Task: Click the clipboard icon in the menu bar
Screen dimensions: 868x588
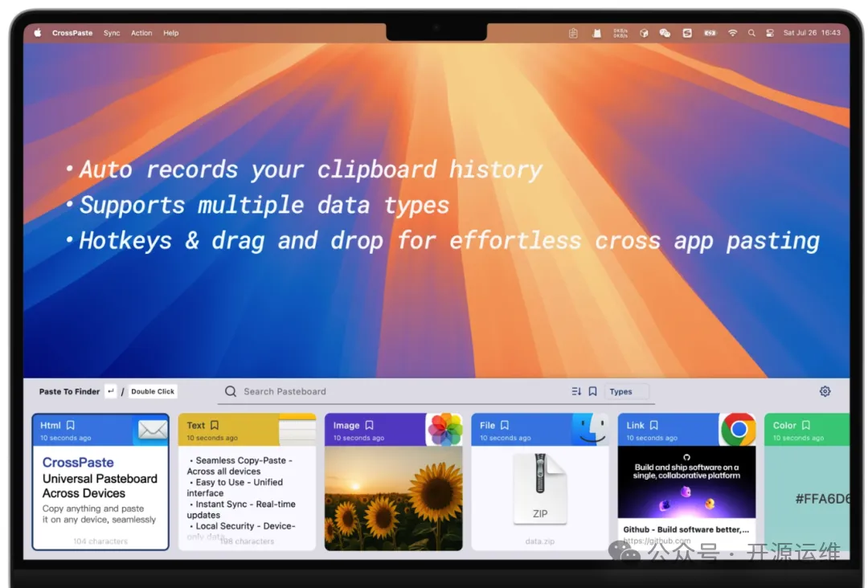Action: 573,33
